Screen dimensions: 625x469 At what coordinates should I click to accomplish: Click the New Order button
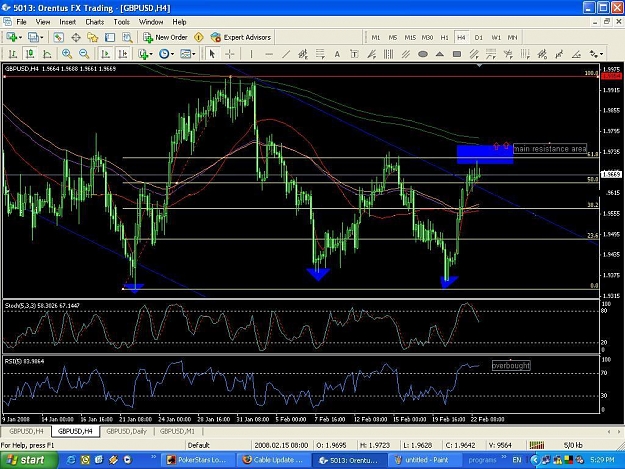point(165,37)
